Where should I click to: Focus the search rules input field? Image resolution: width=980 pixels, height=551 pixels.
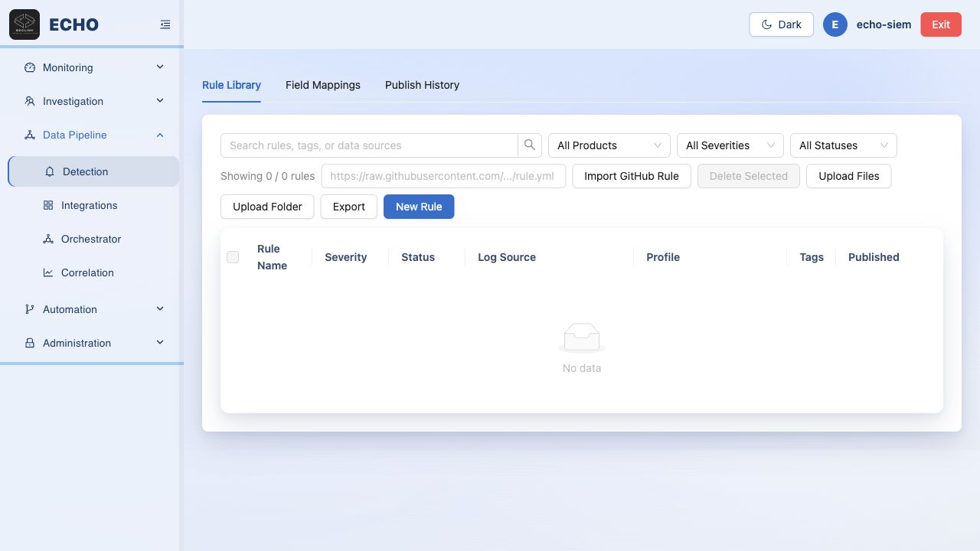pos(369,145)
